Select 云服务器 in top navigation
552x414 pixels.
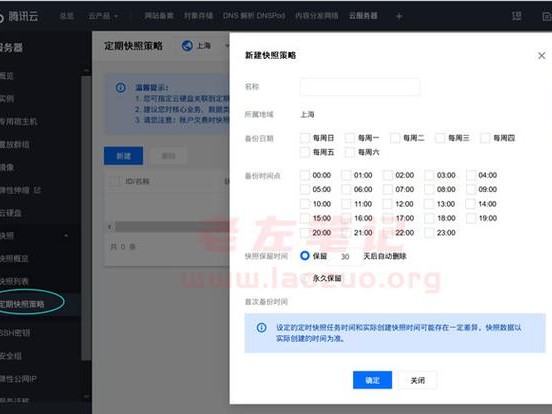[x=363, y=16]
